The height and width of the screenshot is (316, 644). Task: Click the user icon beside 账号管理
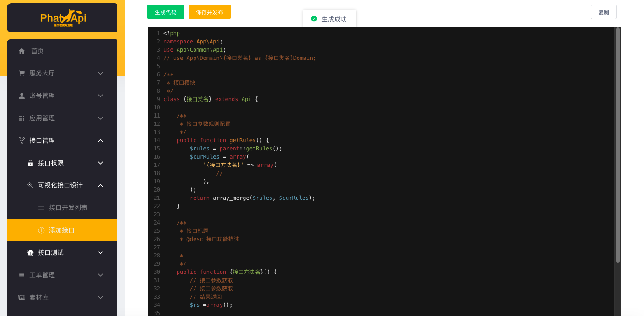[x=22, y=96]
